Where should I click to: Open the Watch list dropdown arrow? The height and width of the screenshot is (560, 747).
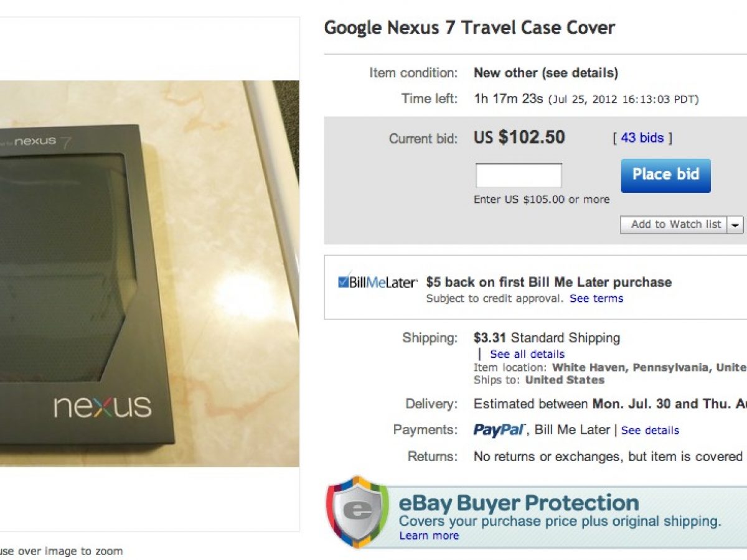736,225
